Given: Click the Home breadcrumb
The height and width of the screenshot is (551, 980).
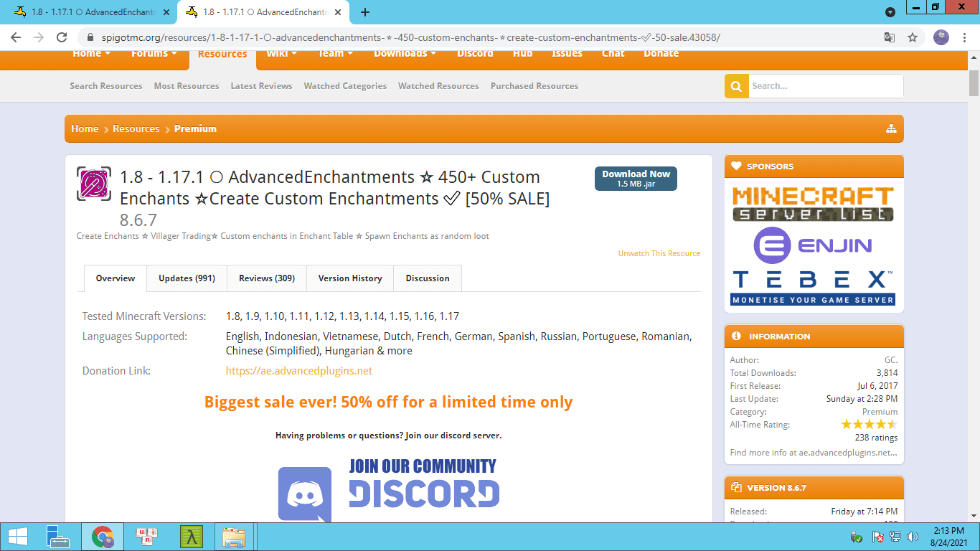Looking at the screenshot, I should [x=85, y=129].
